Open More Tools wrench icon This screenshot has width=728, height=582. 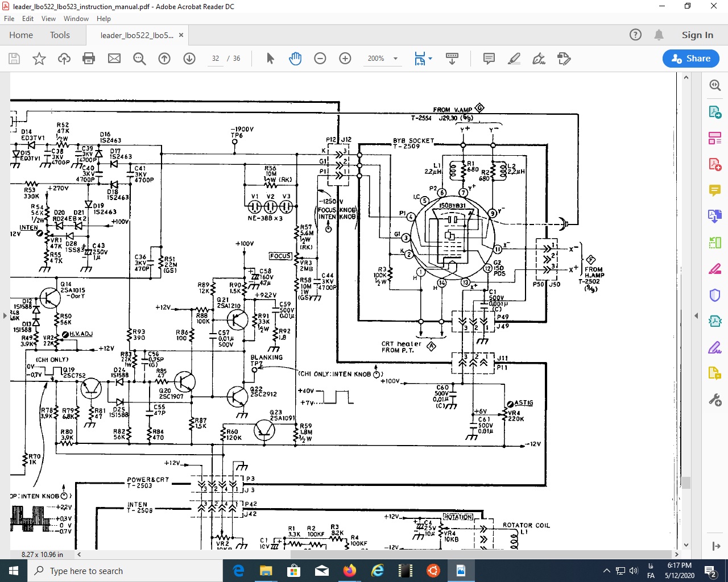point(715,400)
